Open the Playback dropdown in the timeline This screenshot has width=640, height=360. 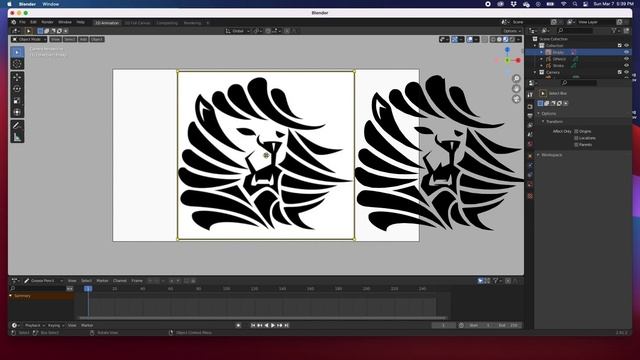pos(34,325)
